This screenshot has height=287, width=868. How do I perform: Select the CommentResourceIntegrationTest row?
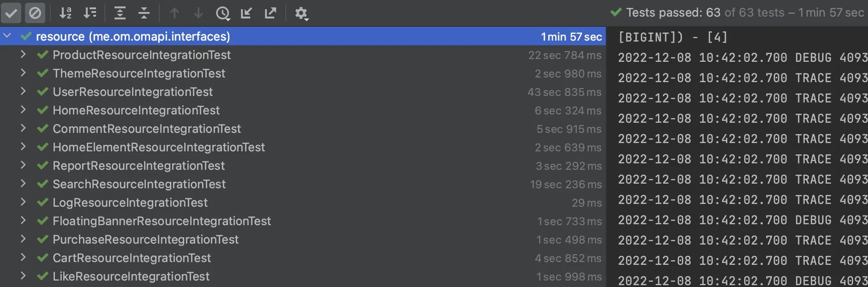tap(146, 129)
